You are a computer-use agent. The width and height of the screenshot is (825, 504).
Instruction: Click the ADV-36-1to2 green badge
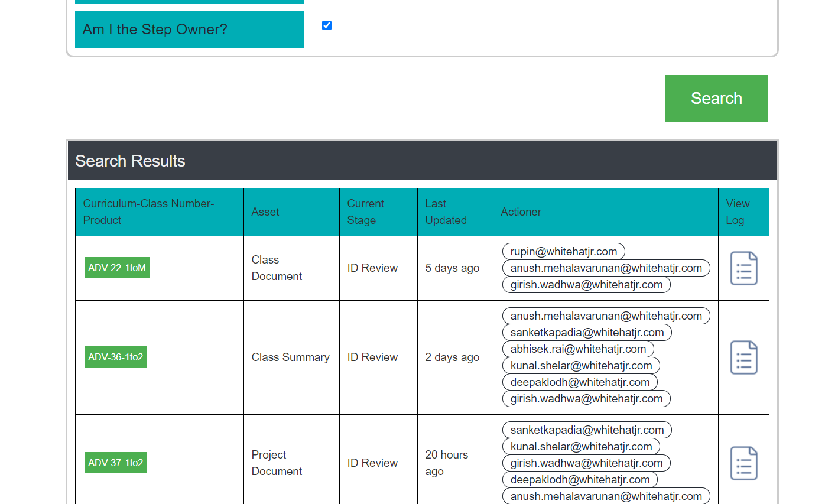116,357
